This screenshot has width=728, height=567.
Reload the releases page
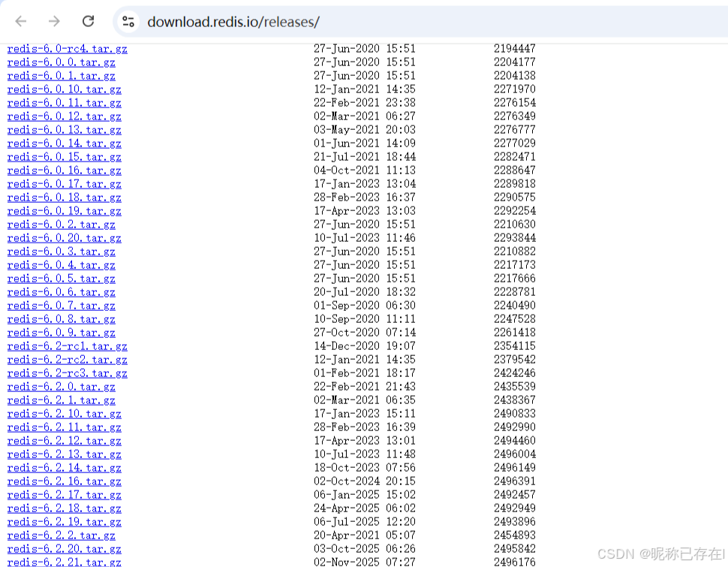point(89,21)
